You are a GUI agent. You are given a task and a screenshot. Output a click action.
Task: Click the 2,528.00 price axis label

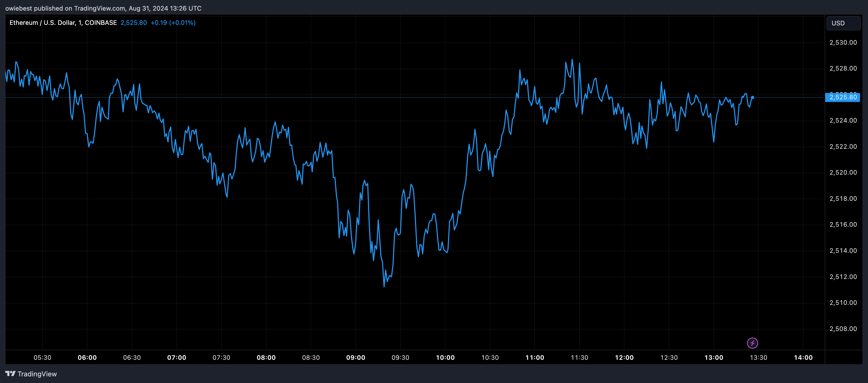[843, 68]
